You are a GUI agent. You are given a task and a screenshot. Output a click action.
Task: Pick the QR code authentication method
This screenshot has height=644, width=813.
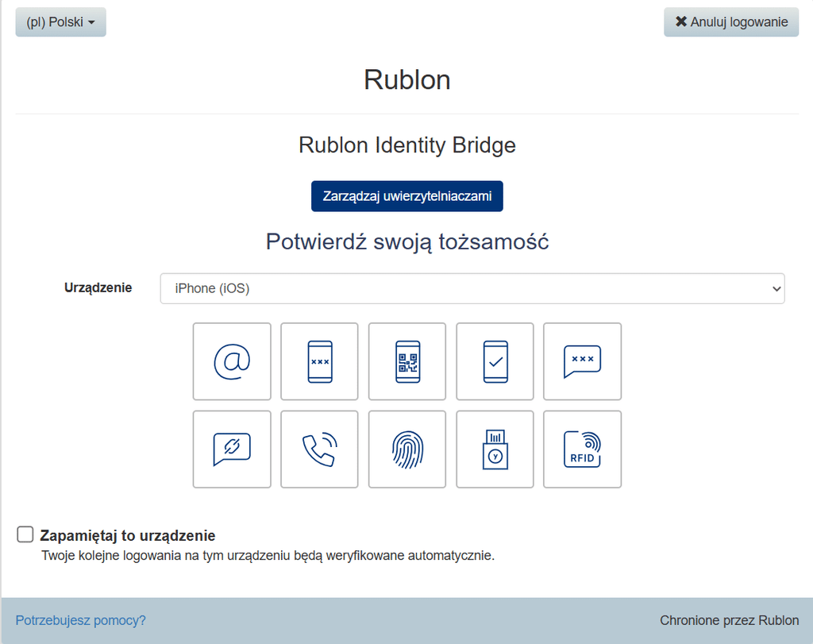(x=407, y=361)
